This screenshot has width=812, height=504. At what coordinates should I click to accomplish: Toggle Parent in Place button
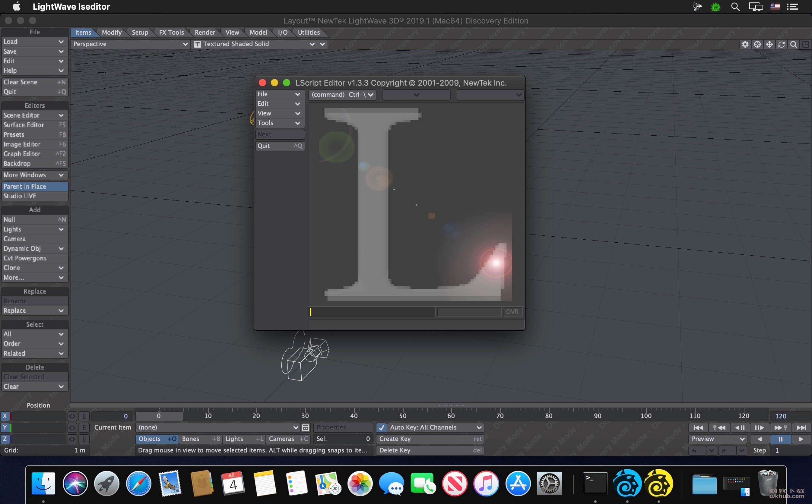point(35,186)
